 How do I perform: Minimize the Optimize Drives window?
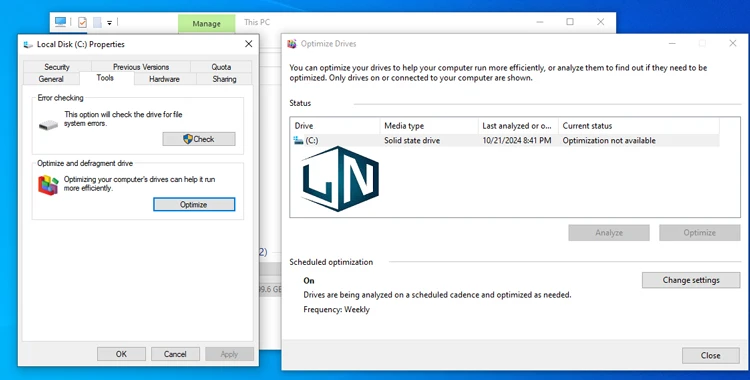pyautogui.click(x=672, y=44)
